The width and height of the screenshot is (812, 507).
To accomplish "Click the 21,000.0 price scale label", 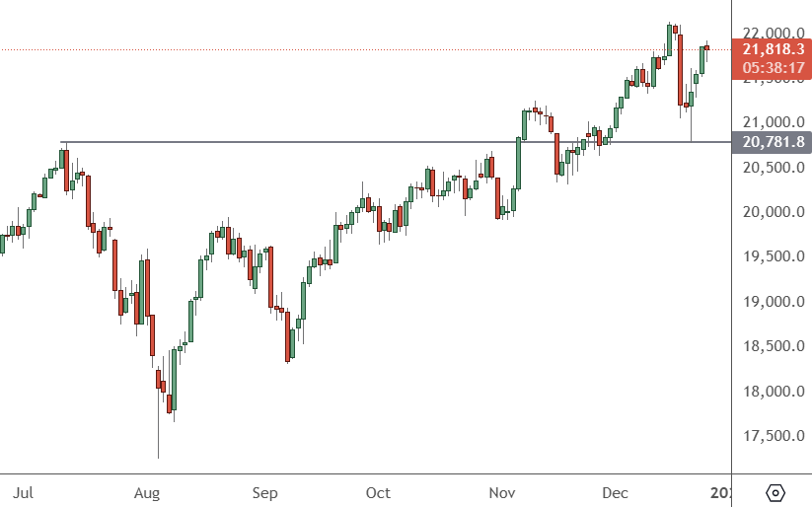I will pos(773,122).
